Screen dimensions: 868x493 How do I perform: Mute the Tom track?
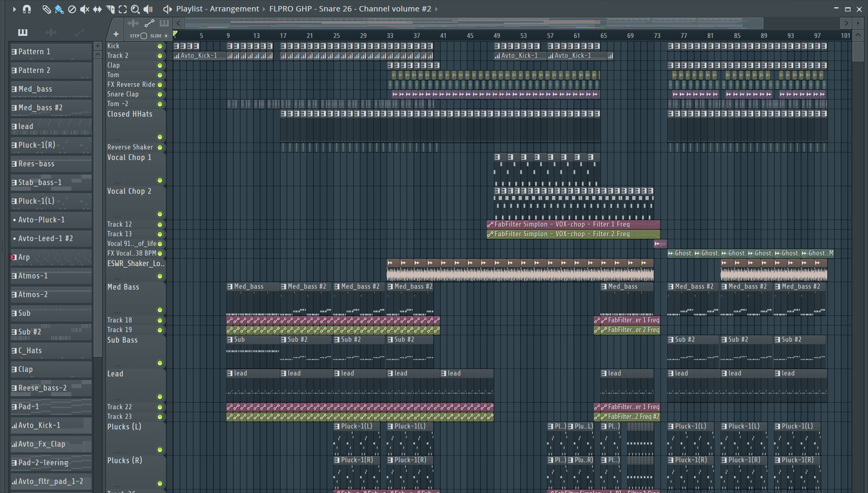160,75
